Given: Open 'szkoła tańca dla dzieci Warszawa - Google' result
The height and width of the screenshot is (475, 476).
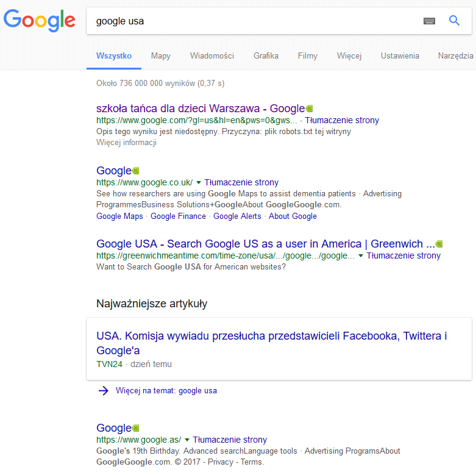Looking at the screenshot, I should pyautogui.click(x=201, y=109).
